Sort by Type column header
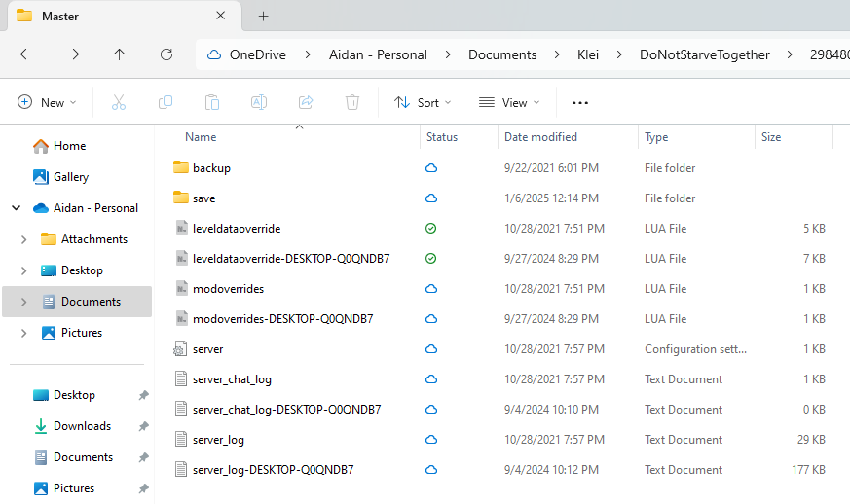 656,137
